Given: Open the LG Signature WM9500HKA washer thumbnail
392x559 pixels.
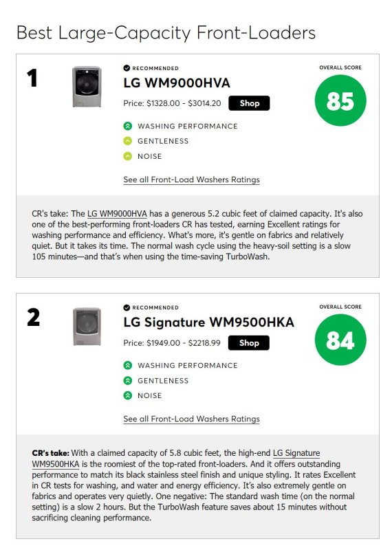Looking at the screenshot, I should pos(87,327).
